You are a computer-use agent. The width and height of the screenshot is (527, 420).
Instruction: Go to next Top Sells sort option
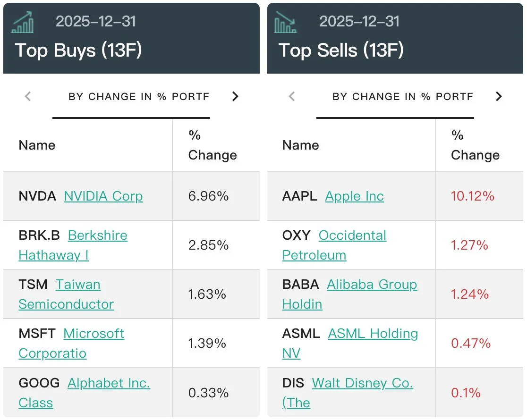point(499,97)
